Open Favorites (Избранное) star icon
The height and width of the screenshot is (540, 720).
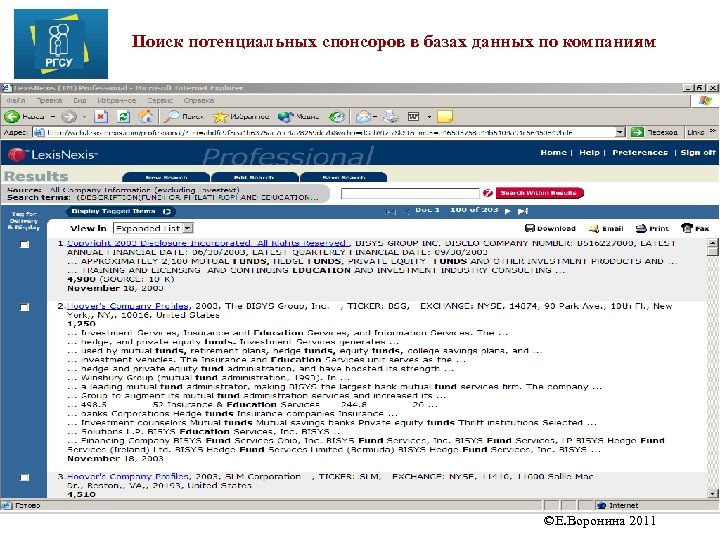pos(220,117)
